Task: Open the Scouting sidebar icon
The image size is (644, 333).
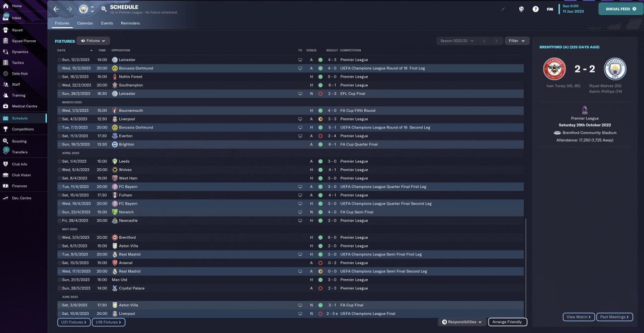Action: tap(6, 142)
